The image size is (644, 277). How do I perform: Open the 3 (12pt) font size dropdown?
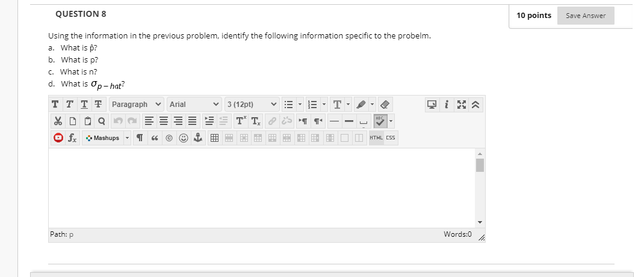click(252, 105)
